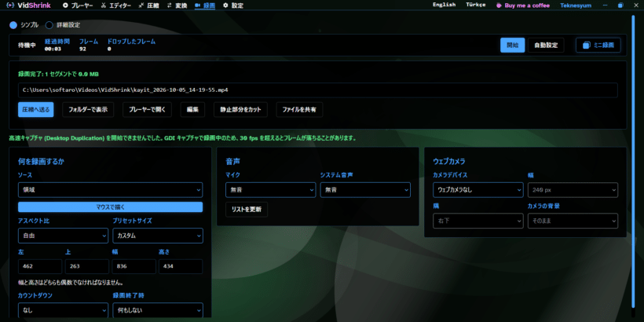Click the vertical scrollbar on the right
644x322 pixels.
click(633, 160)
